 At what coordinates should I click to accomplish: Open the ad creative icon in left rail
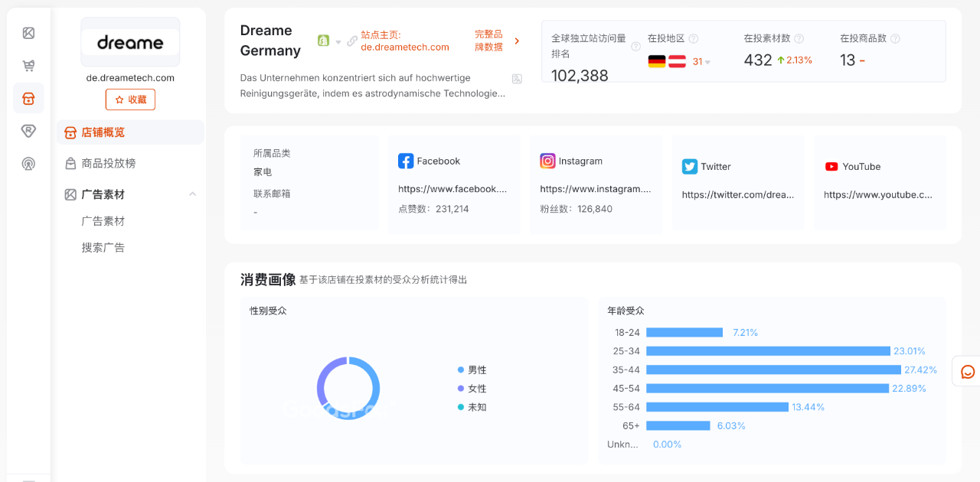pos(28,33)
